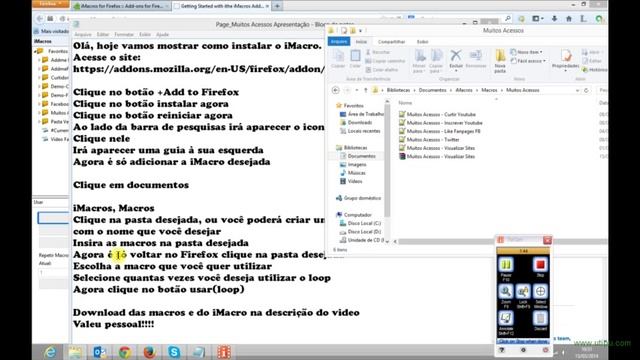This screenshot has width=640, height=360.
Task: Switch to the Exibir ribbon tab
Action: point(422,42)
